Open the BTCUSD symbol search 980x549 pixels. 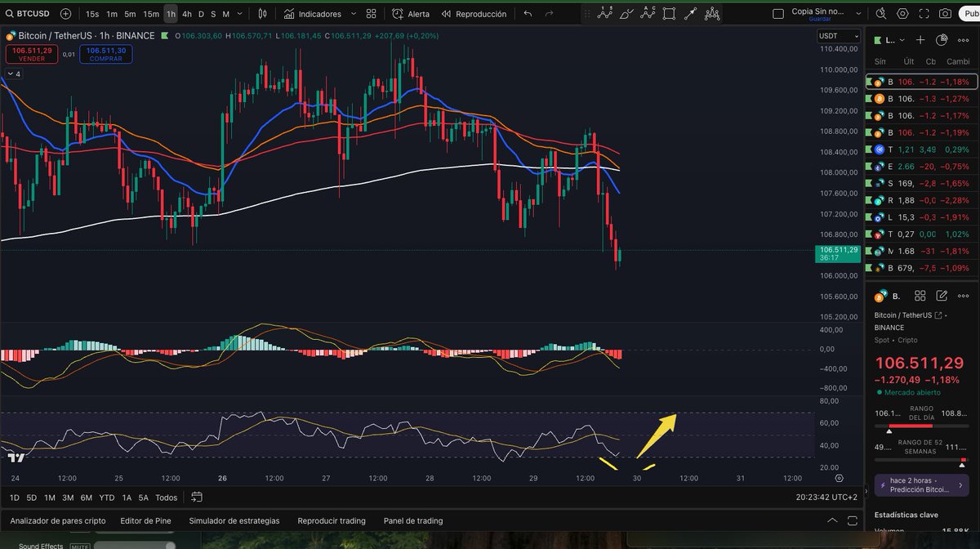[27, 14]
